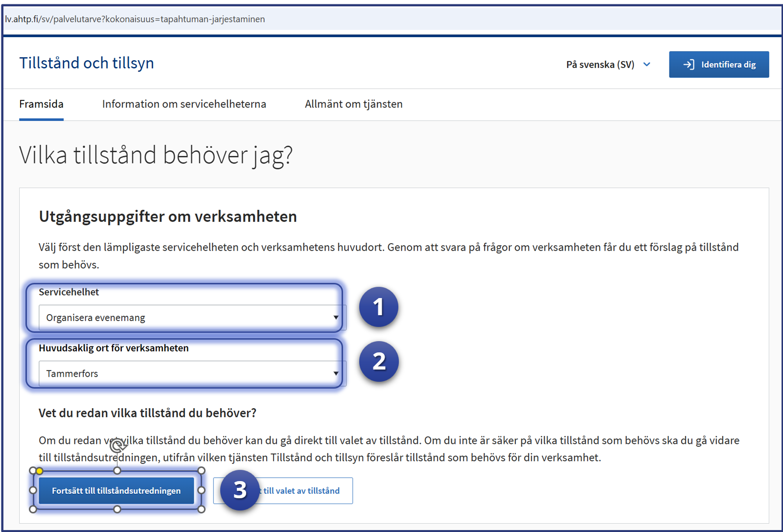Screen dimensions: 783x532
Task: Click the bottom-right resize handle of the selection
Action: click(201, 509)
